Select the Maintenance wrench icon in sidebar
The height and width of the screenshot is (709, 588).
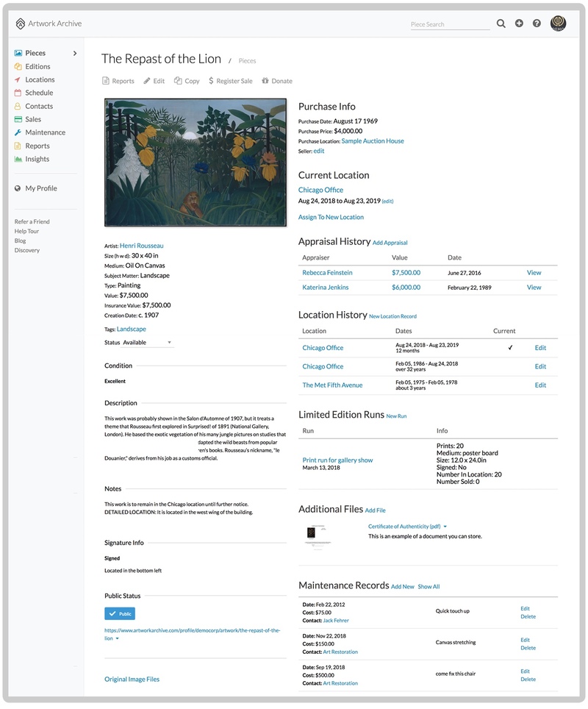pos(18,132)
